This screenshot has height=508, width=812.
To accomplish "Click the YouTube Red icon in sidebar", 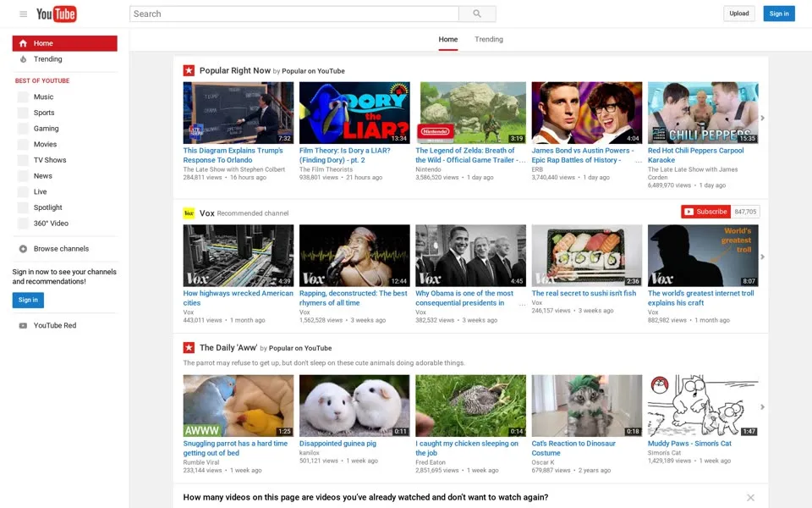I will (x=23, y=325).
